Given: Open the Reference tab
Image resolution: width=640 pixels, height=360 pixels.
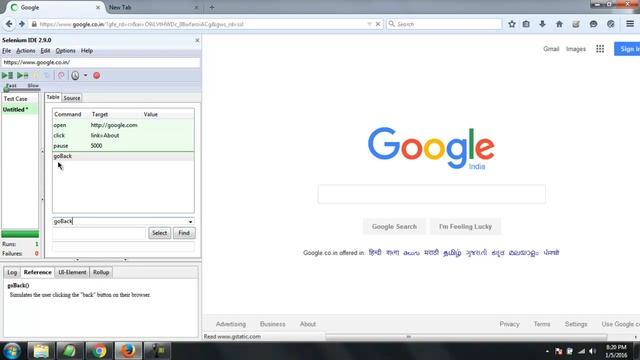Looking at the screenshot, I should point(38,272).
